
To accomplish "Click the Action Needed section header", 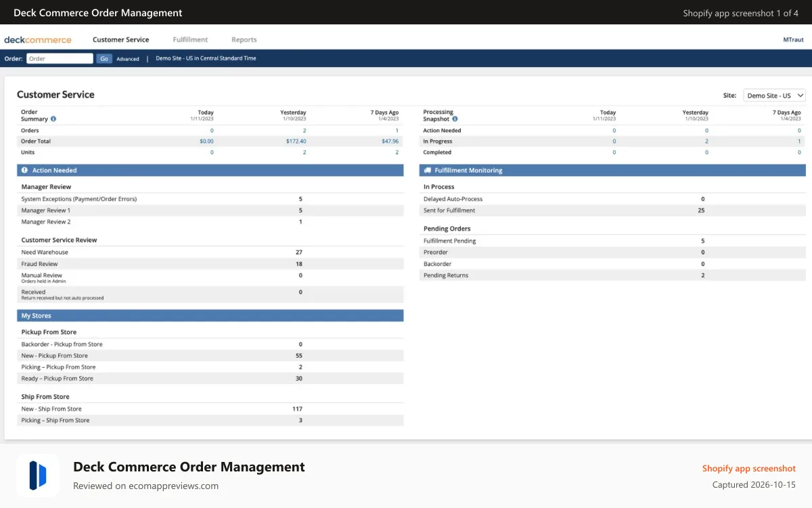I will (x=210, y=171).
